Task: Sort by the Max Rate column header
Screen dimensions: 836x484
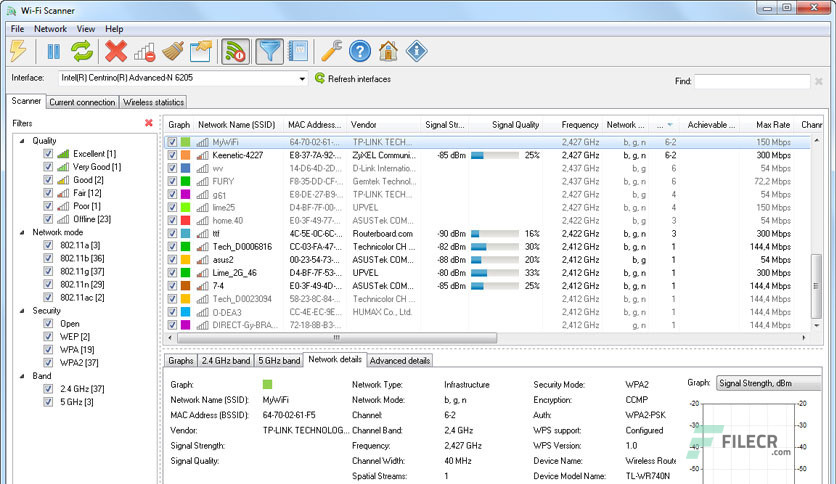Action: point(768,125)
